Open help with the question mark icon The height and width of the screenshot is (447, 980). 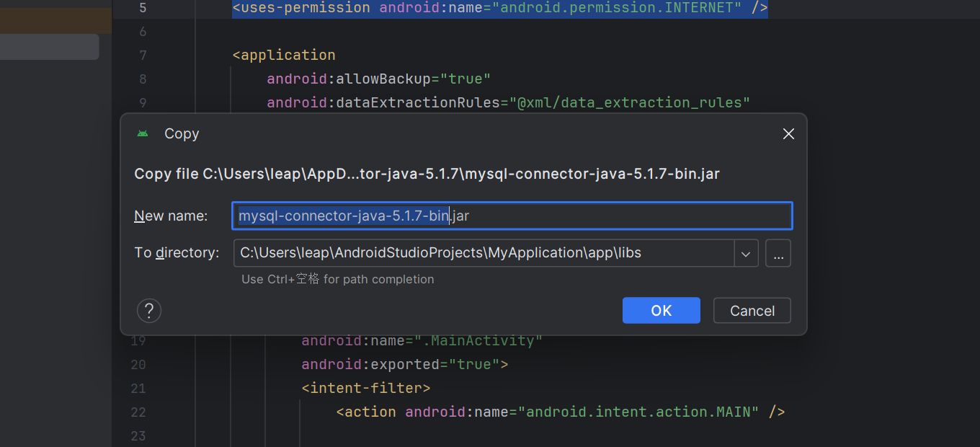(x=148, y=311)
